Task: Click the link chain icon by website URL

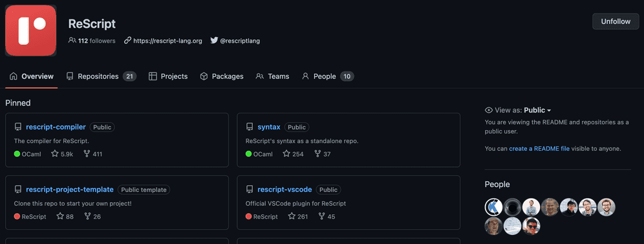Action: click(x=128, y=40)
